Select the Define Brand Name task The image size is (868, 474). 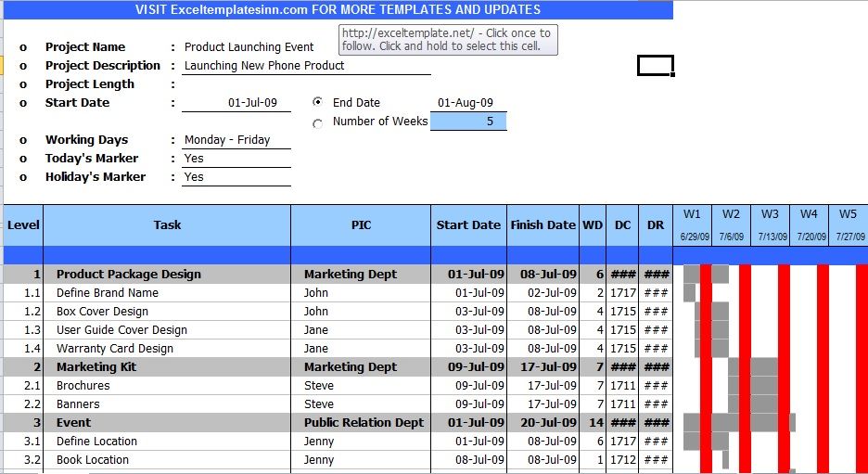[167, 293]
